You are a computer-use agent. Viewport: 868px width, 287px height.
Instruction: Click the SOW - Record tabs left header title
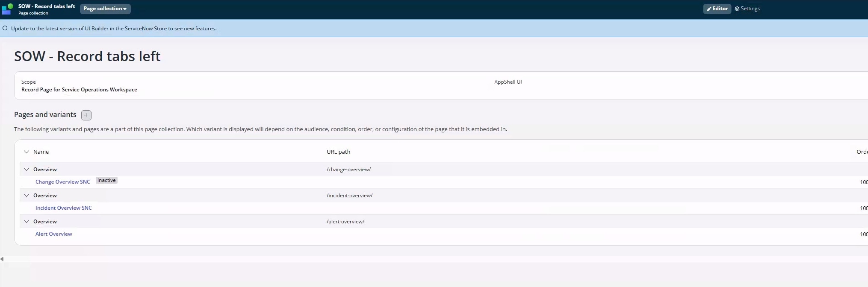click(x=46, y=6)
